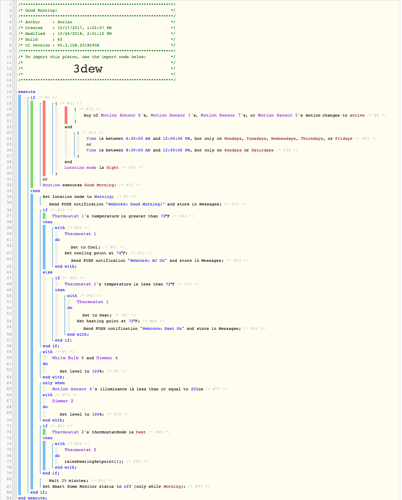Select Motion Sensor 6's illuminance restriction

(128, 389)
